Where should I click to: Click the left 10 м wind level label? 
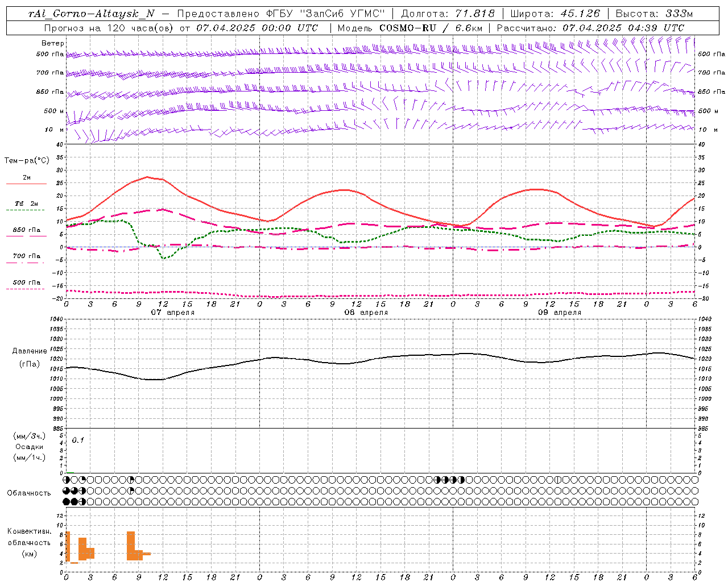pos(54,130)
